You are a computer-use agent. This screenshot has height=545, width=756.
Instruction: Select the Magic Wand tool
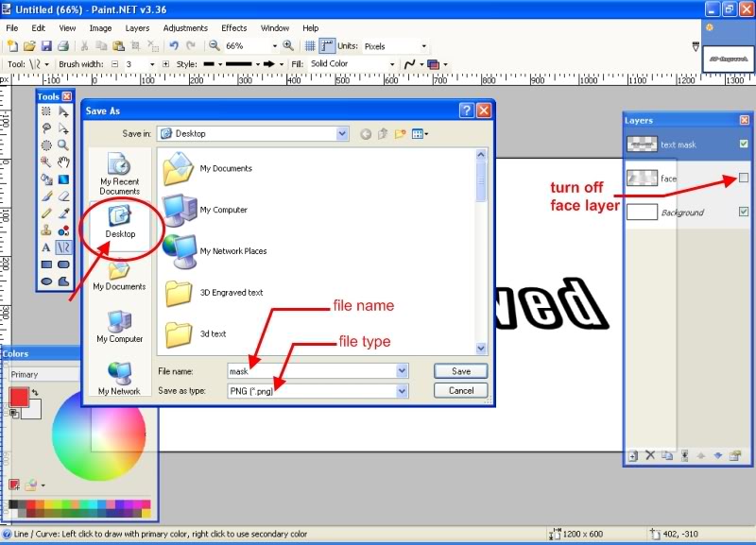tap(46, 162)
